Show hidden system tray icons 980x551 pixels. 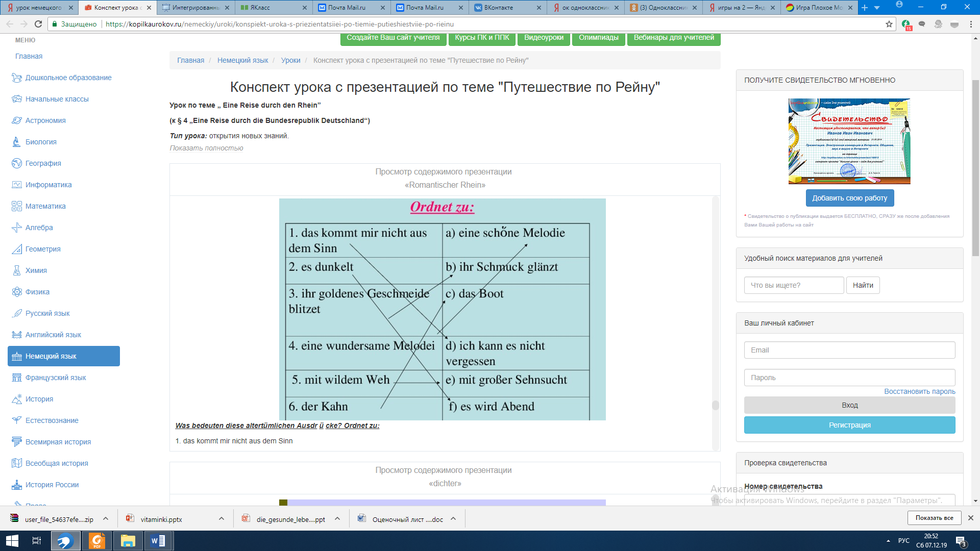(x=888, y=541)
